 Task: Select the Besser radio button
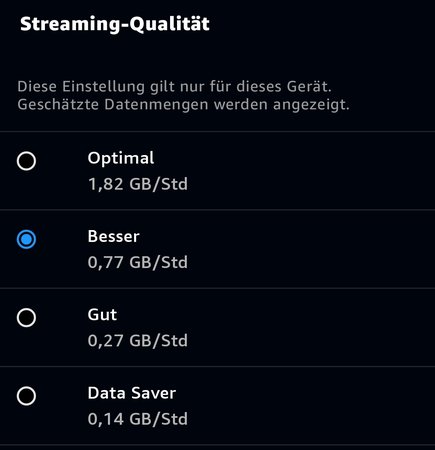point(26,239)
